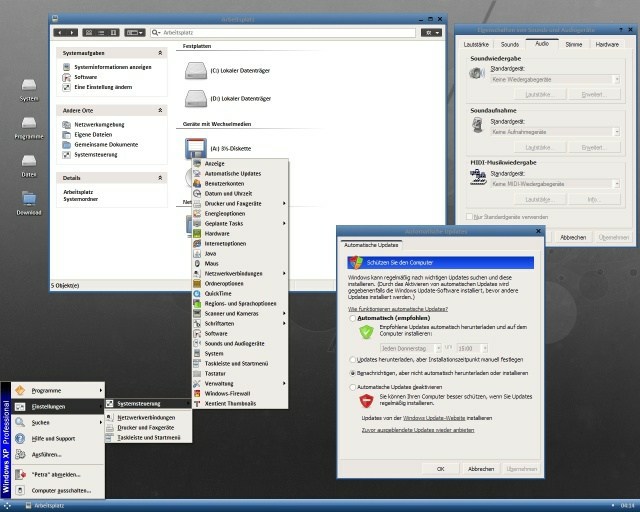
Task: Click the Windows-Firewall icon in the menu
Action: pos(197,394)
